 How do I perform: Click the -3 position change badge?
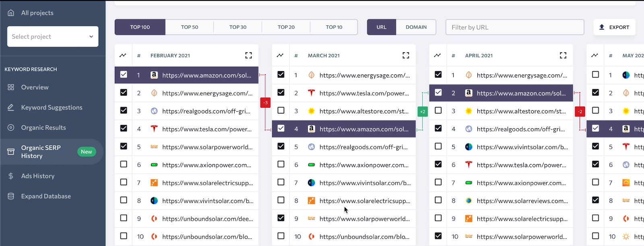pos(265,102)
